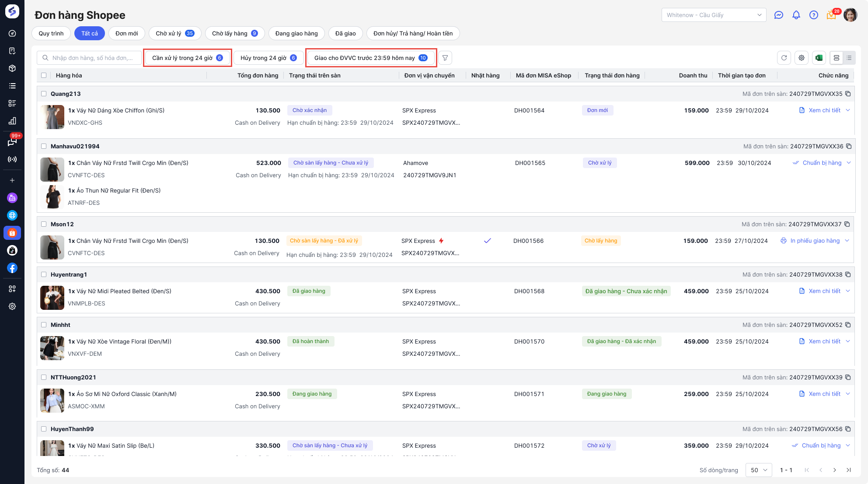Open the Đang giao hàng tab
The width and height of the screenshot is (868, 484).
[296, 33]
